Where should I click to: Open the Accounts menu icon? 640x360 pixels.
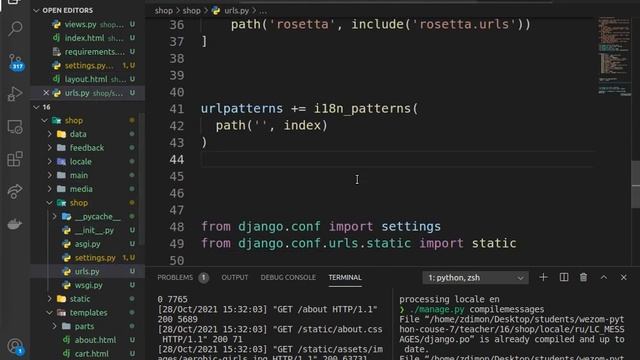click(16, 347)
